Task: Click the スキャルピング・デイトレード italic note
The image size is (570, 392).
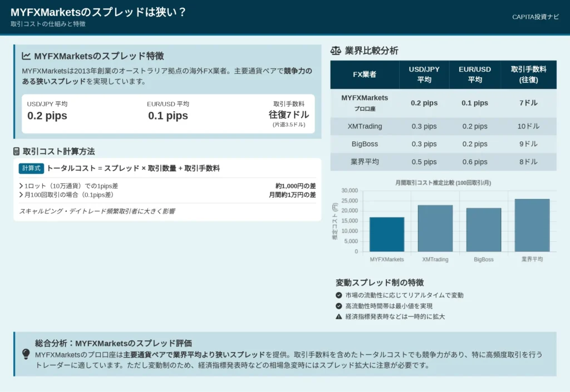Action: point(97,211)
